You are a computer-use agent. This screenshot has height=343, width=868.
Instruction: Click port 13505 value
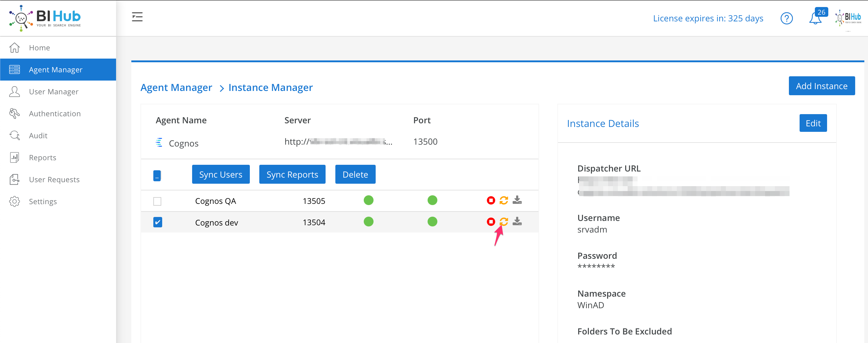(x=314, y=201)
